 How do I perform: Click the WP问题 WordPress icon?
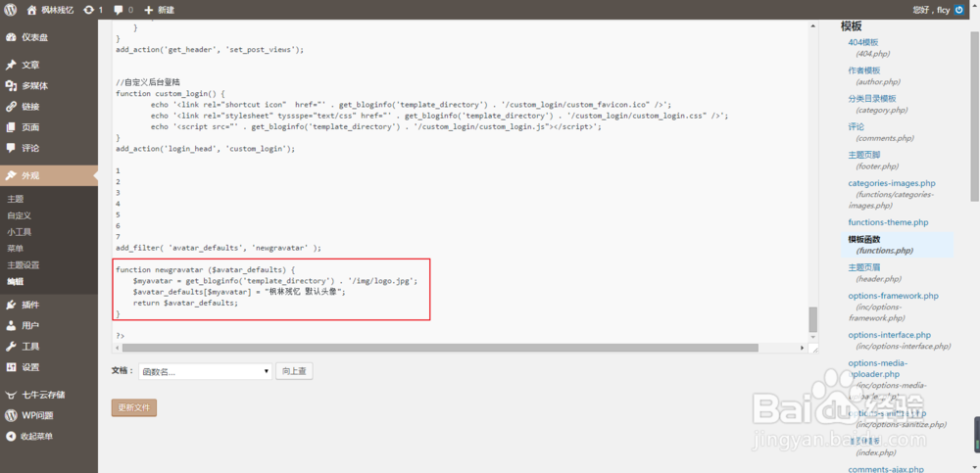tap(11, 415)
